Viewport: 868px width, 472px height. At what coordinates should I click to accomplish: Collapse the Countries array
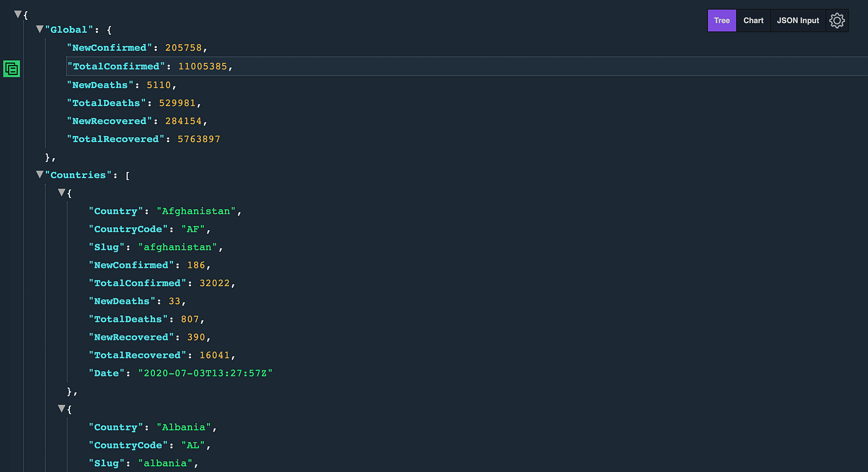click(x=40, y=174)
